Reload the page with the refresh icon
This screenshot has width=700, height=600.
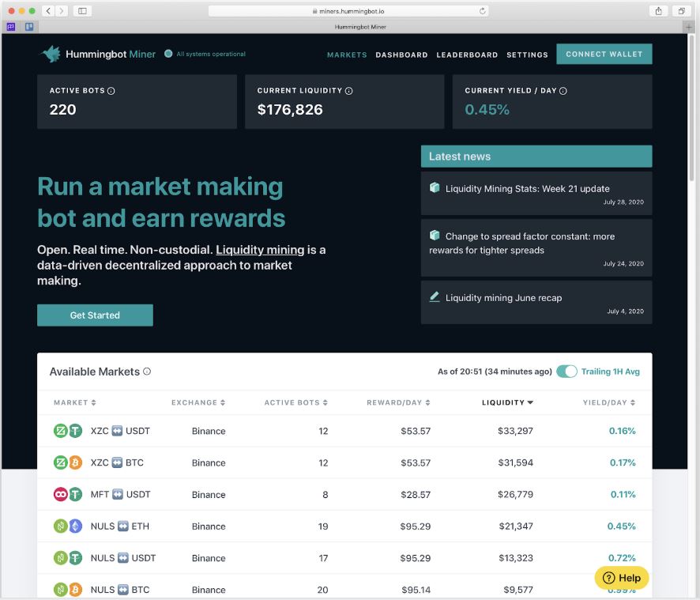[x=482, y=11]
